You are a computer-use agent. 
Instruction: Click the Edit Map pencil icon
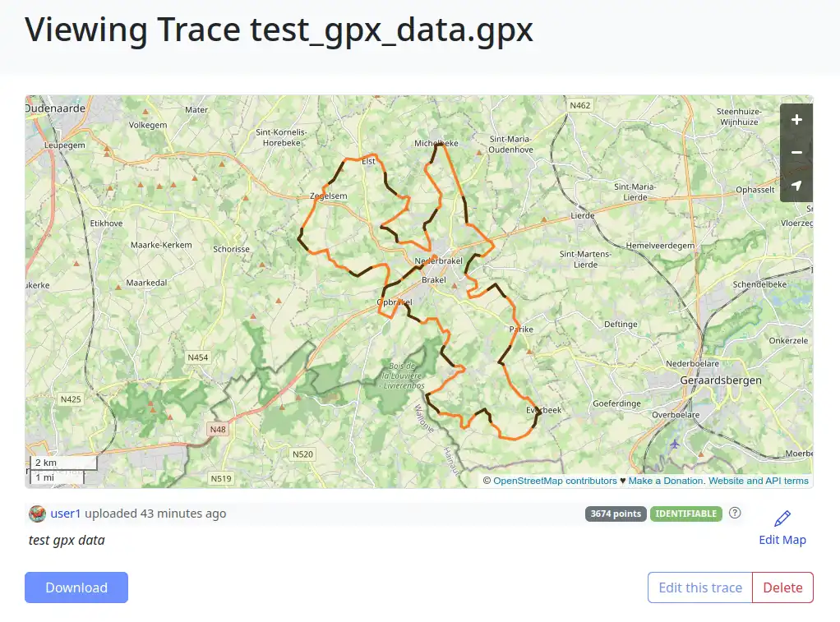click(x=782, y=518)
